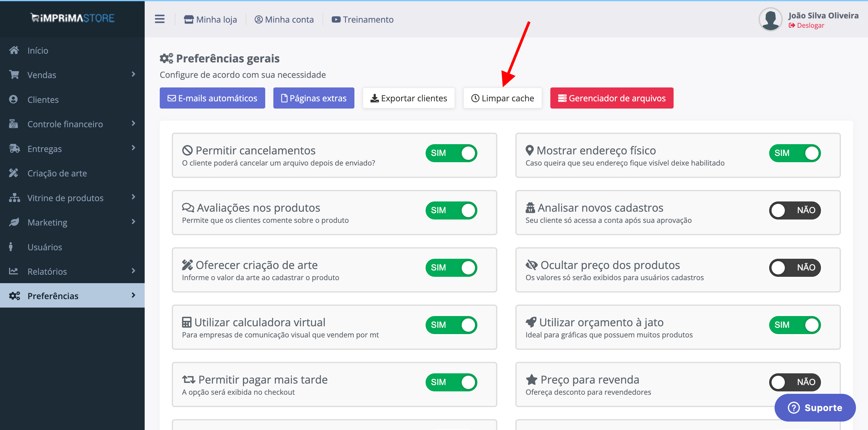Open the Início menu item
868x430 pixels.
pos(72,50)
